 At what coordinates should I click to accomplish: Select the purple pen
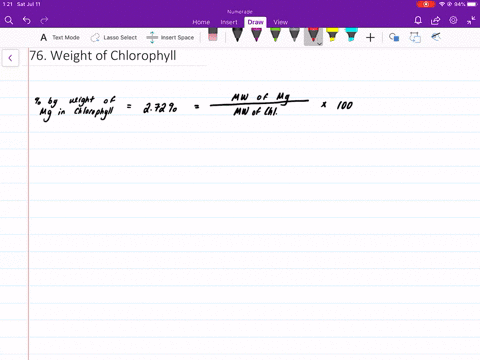click(x=256, y=35)
